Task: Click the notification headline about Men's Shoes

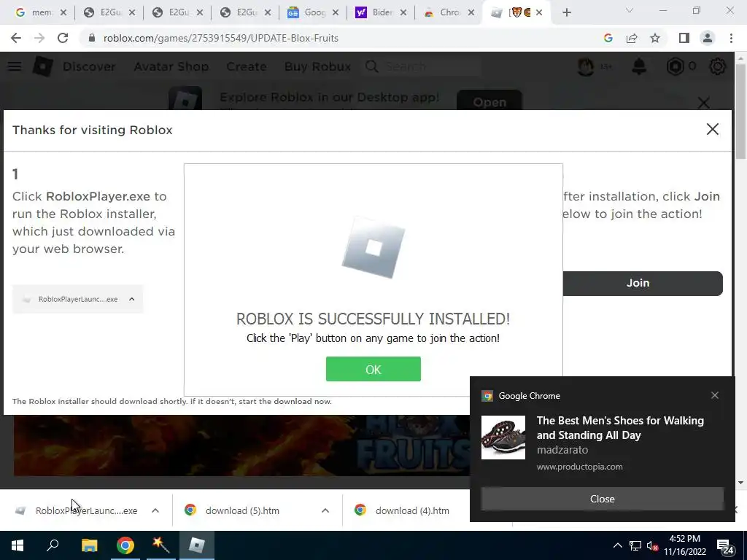Action: click(620, 427)
